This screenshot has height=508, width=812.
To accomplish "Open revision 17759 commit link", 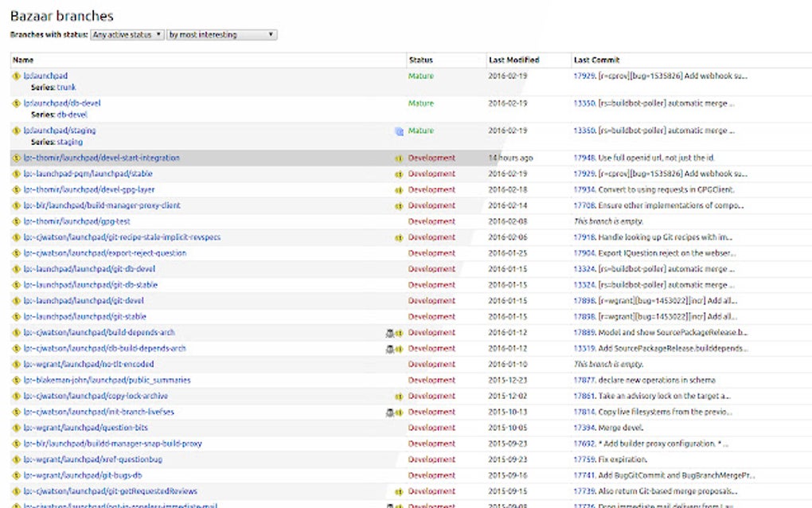I will click(x=584, y=459).
